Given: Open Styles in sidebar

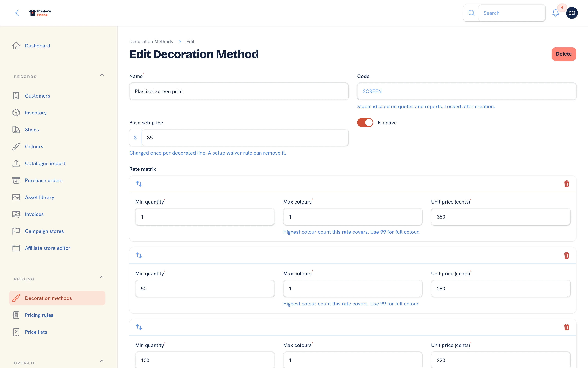Looking at the screenshot, I should click(57, 130).
